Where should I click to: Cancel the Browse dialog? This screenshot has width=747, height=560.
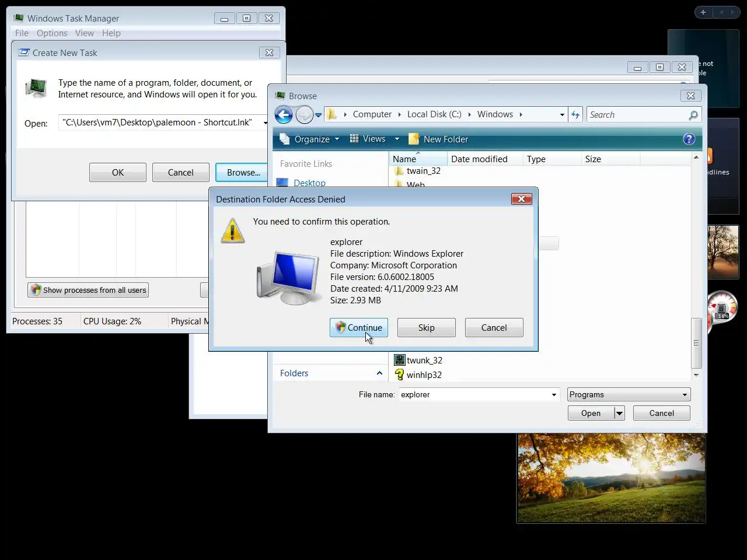pyautogui.click(x=662, y=413)
